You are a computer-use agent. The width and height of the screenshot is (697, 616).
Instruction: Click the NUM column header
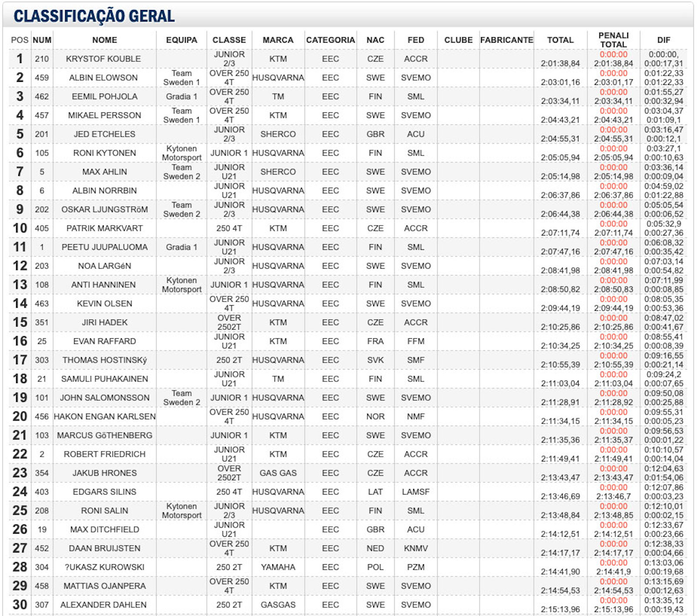[x=42, y=40]
